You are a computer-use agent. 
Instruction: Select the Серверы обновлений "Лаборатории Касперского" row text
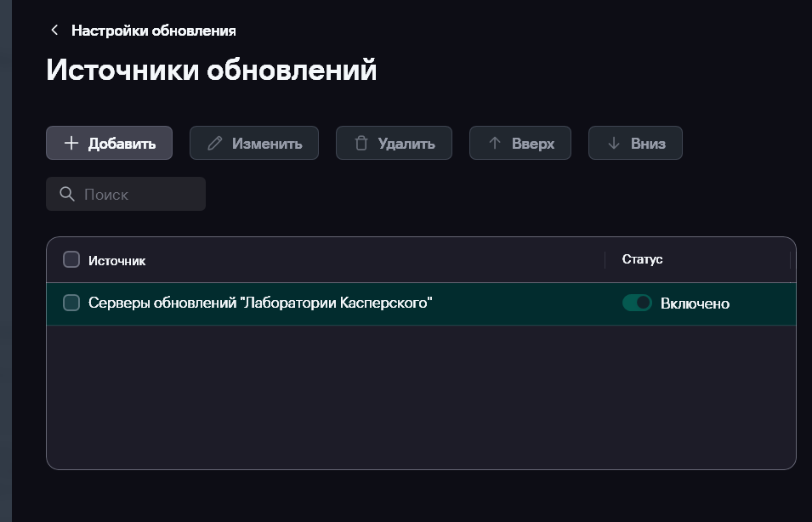260,303
